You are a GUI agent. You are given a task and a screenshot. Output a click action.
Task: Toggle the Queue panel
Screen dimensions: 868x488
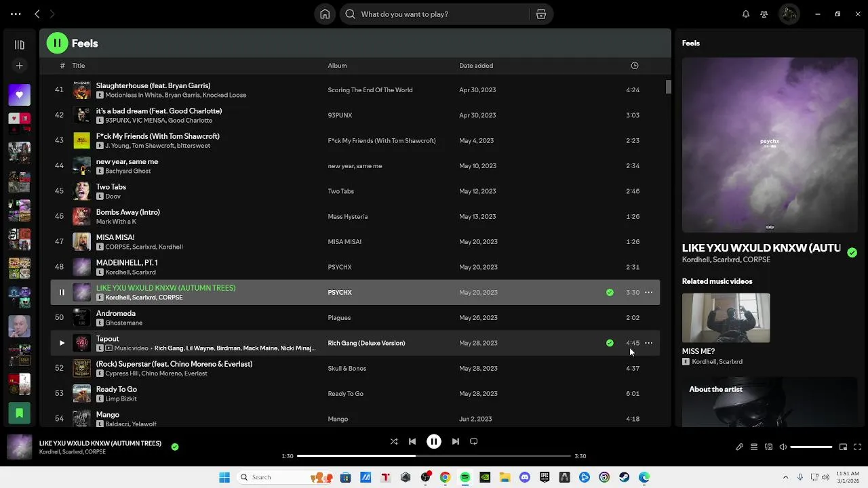tap(754, 447)
